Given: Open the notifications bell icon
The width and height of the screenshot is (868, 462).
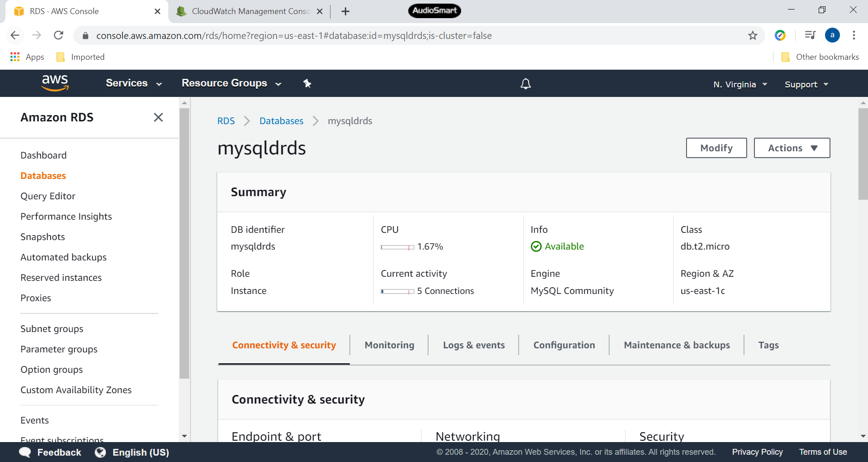Looking at the screenshot, I should tap(525, 84).
